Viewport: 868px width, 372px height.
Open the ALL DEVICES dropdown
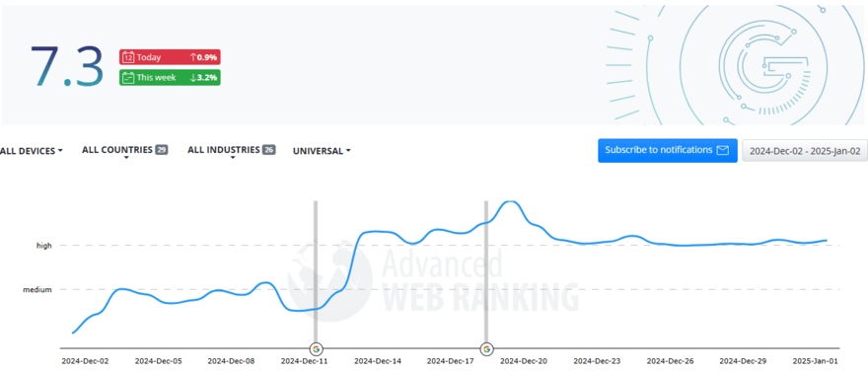(31, 151)
